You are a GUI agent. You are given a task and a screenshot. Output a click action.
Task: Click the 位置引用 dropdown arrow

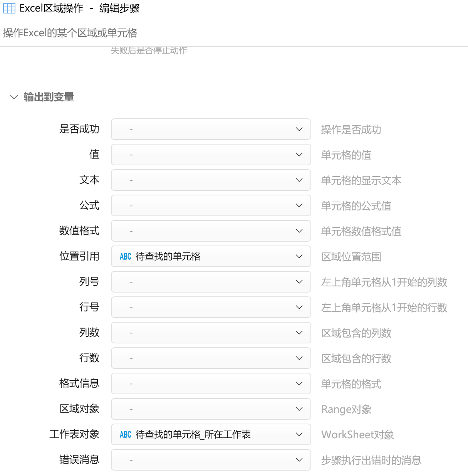(299, 256)
